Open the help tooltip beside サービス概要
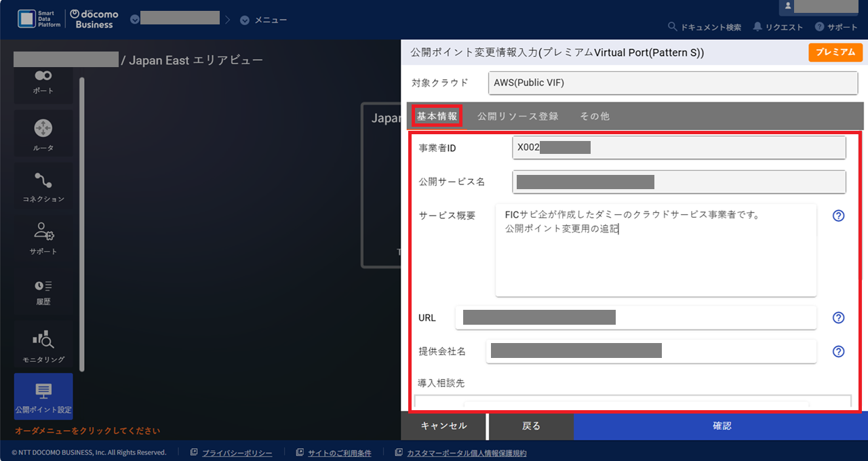Image resolution: width=868 pixels, height=461 pixels. click(838, 216)
